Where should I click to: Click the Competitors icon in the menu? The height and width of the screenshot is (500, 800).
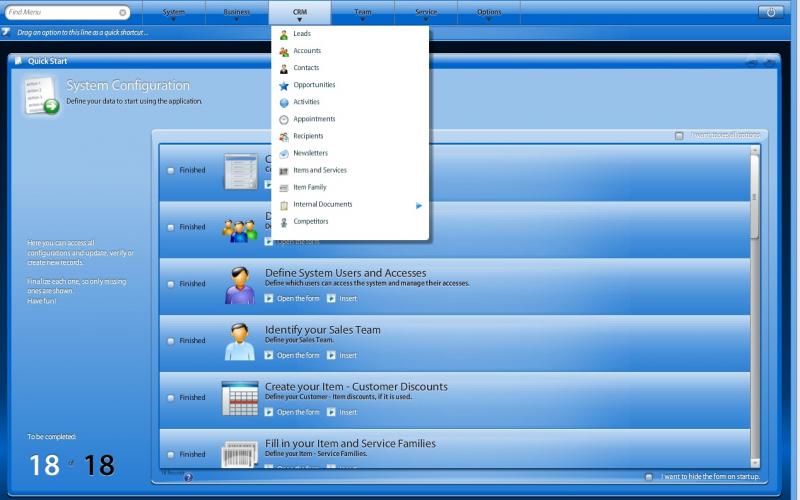284,222
